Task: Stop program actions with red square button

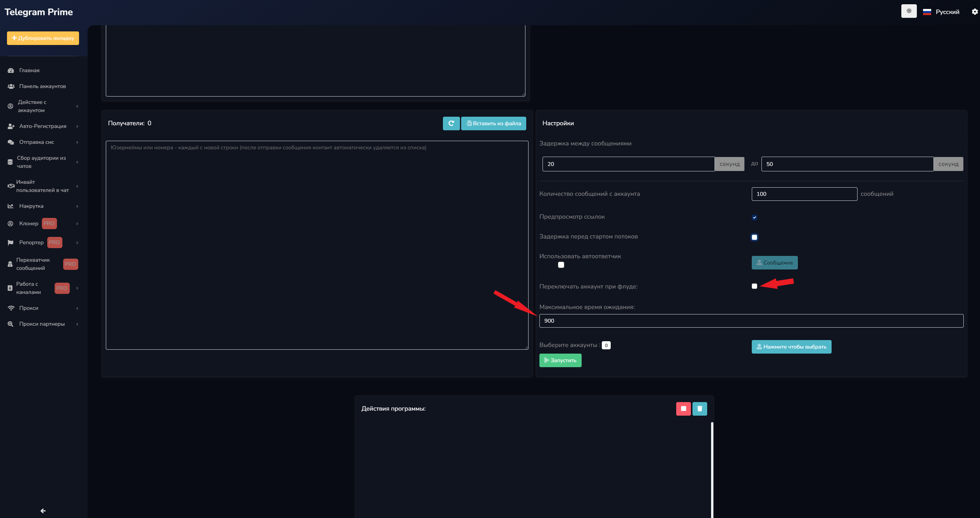Action: pos(683,409)
